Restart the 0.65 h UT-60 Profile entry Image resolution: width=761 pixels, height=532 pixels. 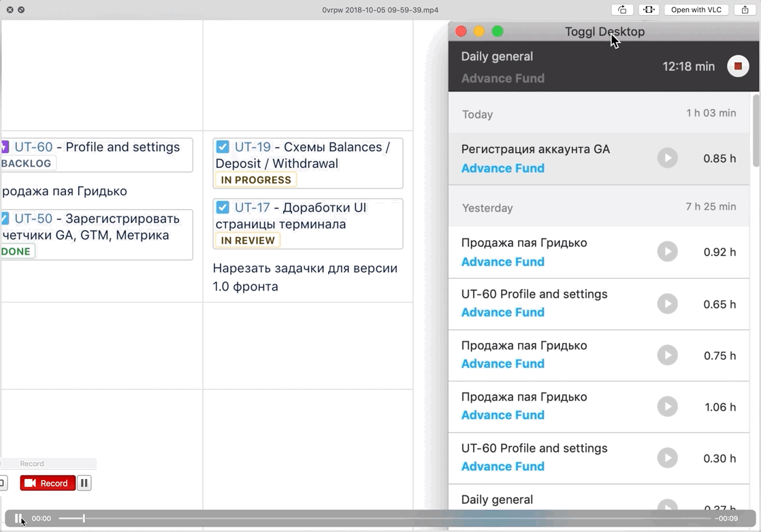click(x=667, y=303)
